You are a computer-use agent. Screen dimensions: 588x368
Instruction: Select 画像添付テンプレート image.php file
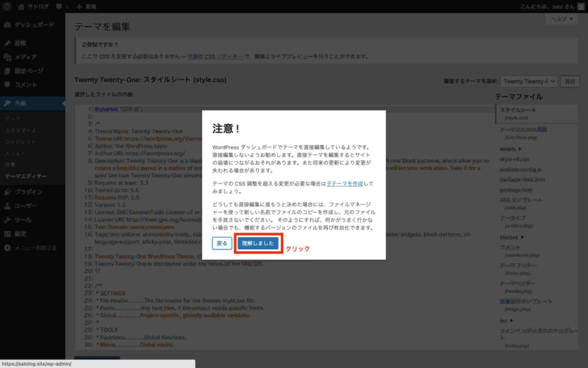coord(526,305)
